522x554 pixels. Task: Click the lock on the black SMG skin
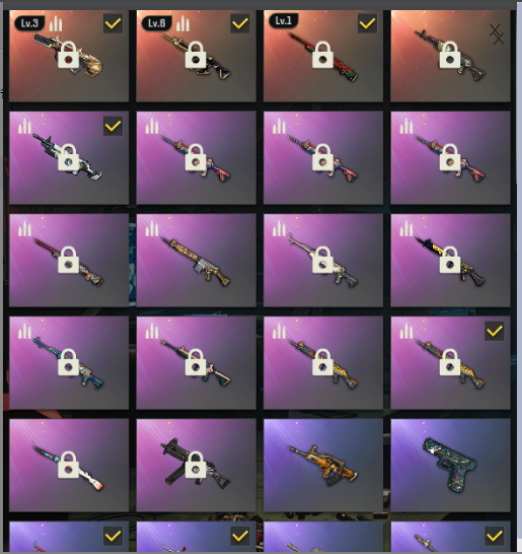(x=195, y=465)
